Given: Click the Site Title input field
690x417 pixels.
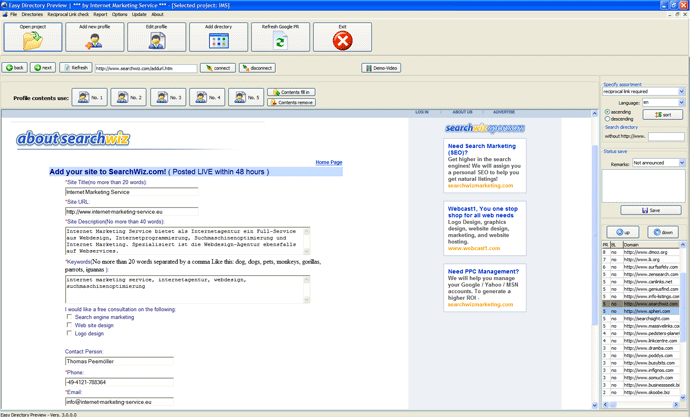Looking at the screenshot, I should 132,192.
